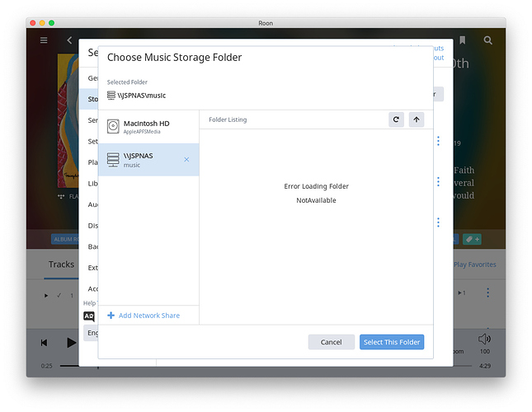Click the selected folder path \\JSPNAS\music
Image resolution: width=532 pixels, height=412 pixels.
coord(142,96)
